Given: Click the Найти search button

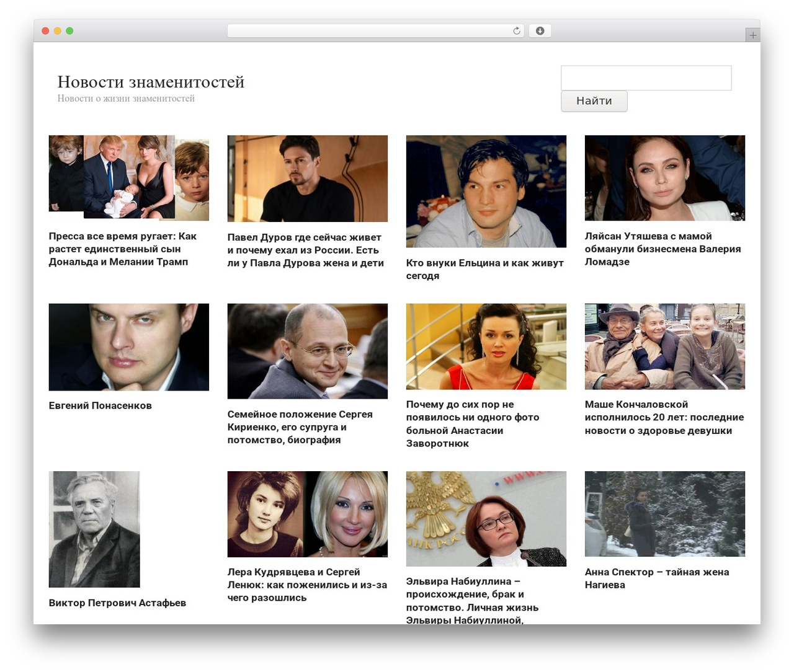Looking at the screenshot, I should click(x=594, y=101).
